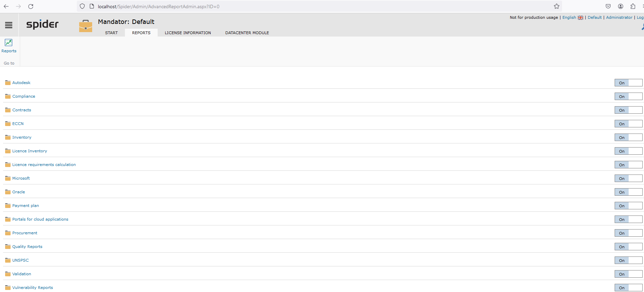This screenshot has width=644, height=292.
Task: Open the Quality Reports folder link
Action: 27,247
